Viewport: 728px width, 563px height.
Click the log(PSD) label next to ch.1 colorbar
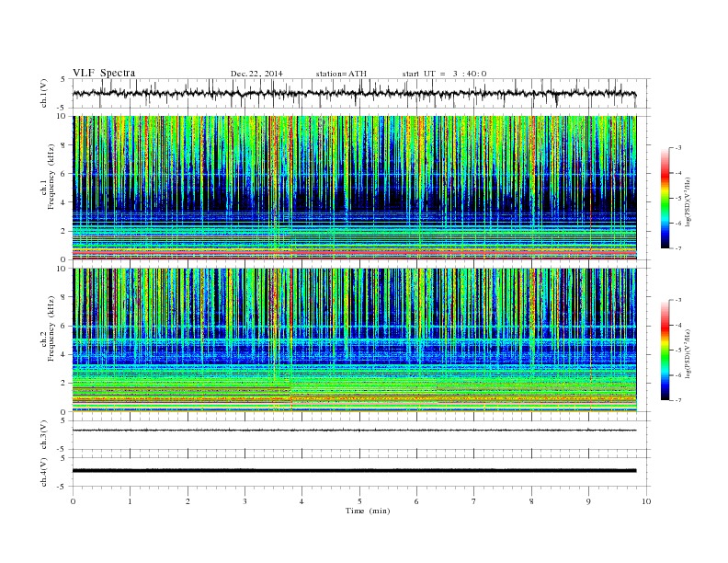(688, 202)
